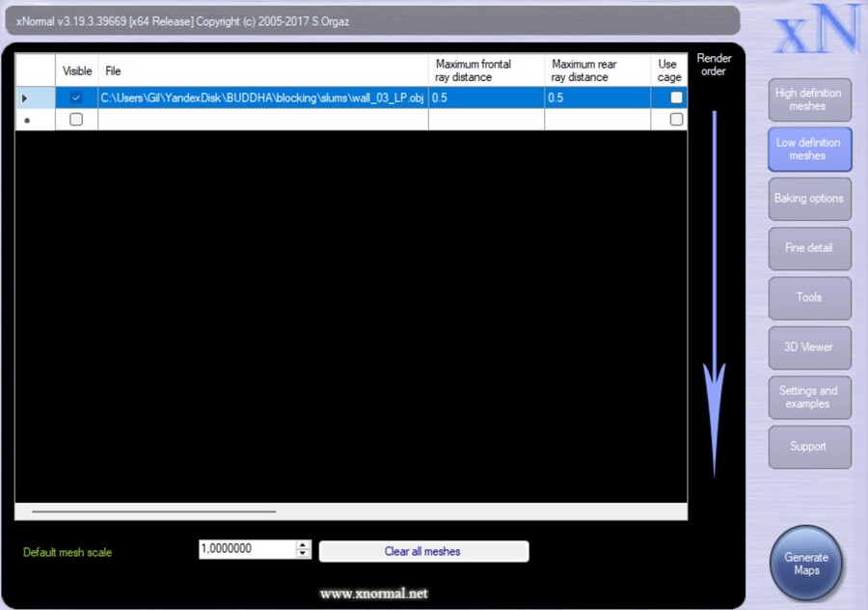Screen dimensions: 868x610
Task: Open the Tools section
Action: pos(809,297)
